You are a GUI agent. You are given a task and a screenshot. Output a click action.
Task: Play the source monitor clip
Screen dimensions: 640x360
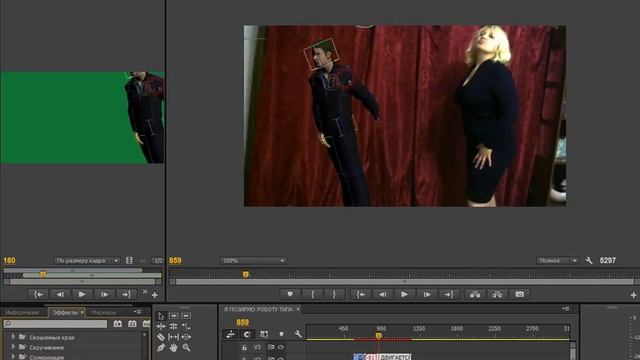pos(82,294)
